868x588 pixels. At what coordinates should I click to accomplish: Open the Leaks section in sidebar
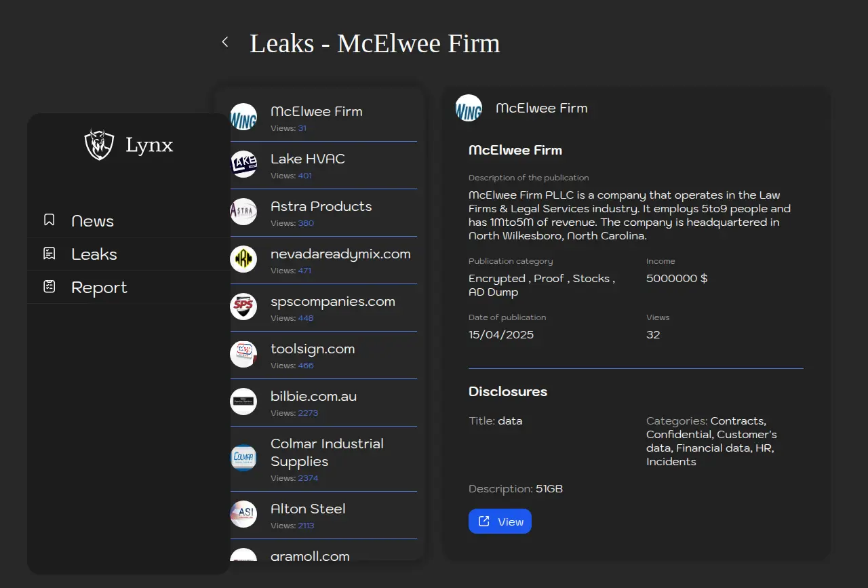[x=94, y=254]
